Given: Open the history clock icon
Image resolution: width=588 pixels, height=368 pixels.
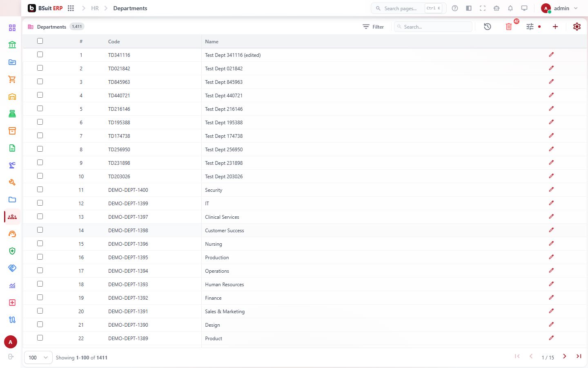Looking at the screenshot, I should (x=488, y=27).
